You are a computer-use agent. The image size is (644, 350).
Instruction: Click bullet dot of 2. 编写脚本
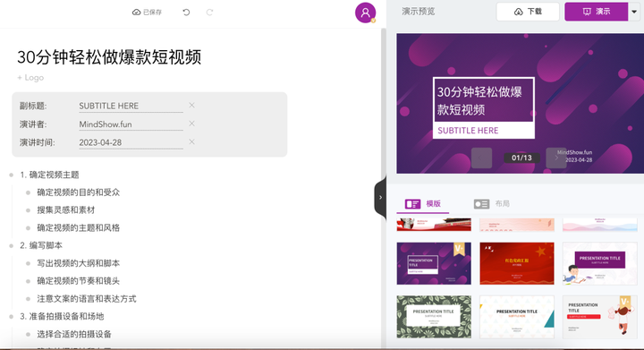pos(11,245)
